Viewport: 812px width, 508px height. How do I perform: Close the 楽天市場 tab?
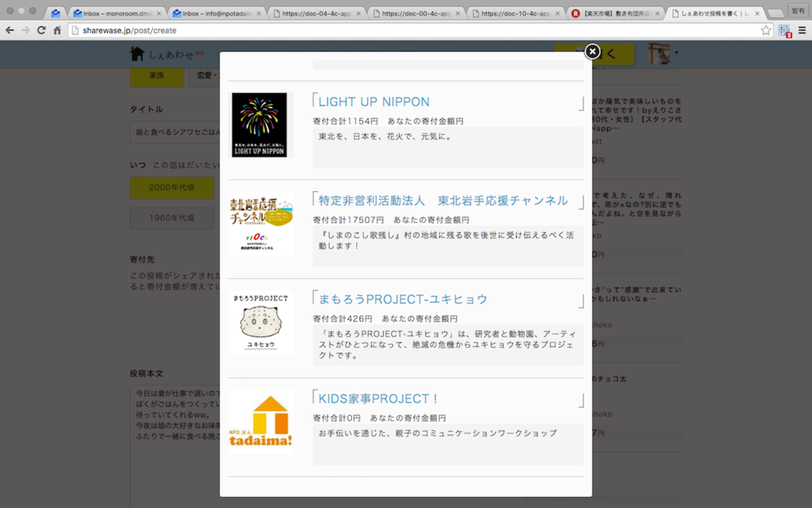tap(657, 13)
